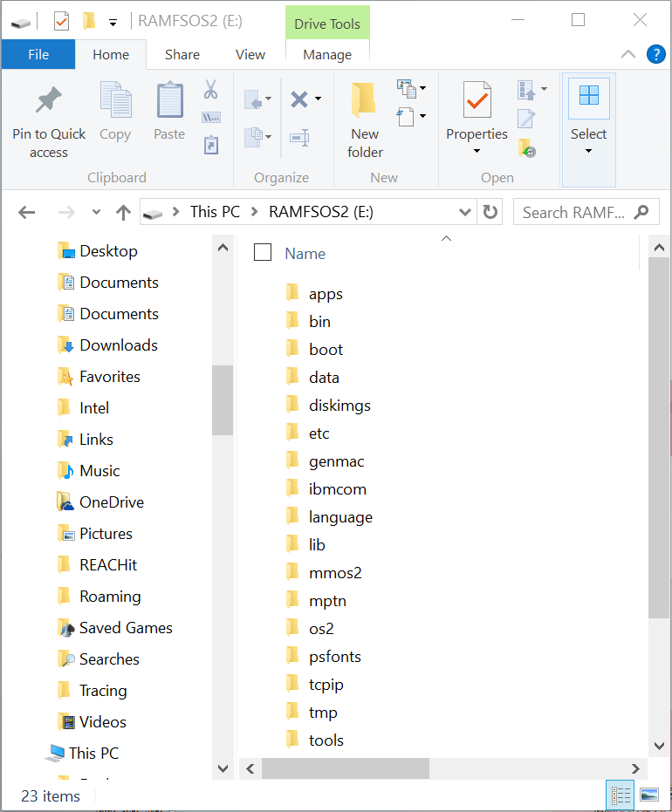The width and height of the screenshot is (672, 812).
Task: Click This PC in address bar
Action: [x=215, y=212]
